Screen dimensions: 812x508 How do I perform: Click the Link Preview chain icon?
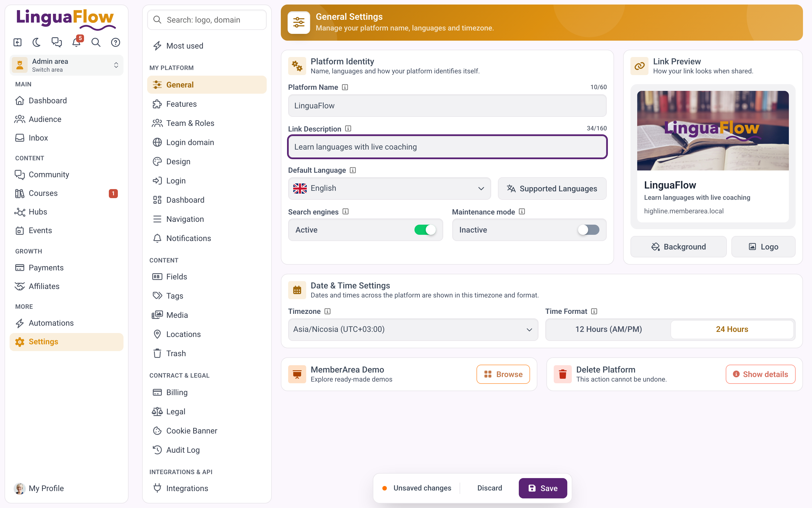coord(639,66)
